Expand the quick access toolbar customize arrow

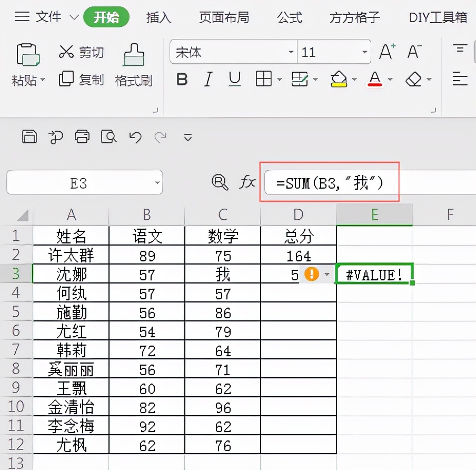(188, 138)
